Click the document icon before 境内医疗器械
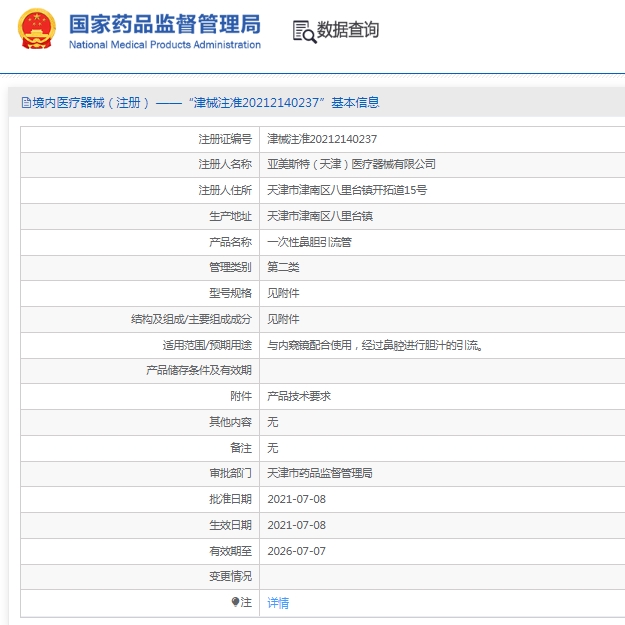The width and height of the screenshot is (625, 625). point(26,103)
